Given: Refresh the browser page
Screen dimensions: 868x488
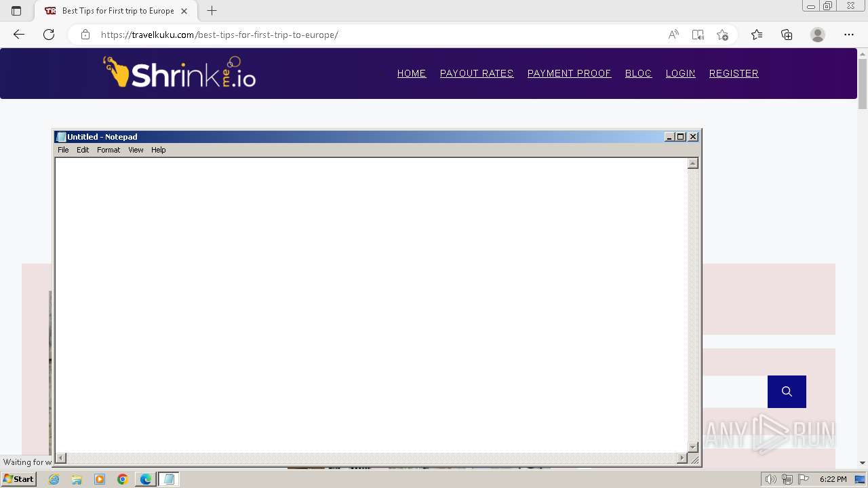Looking at the screenshot, I should 49,35.
